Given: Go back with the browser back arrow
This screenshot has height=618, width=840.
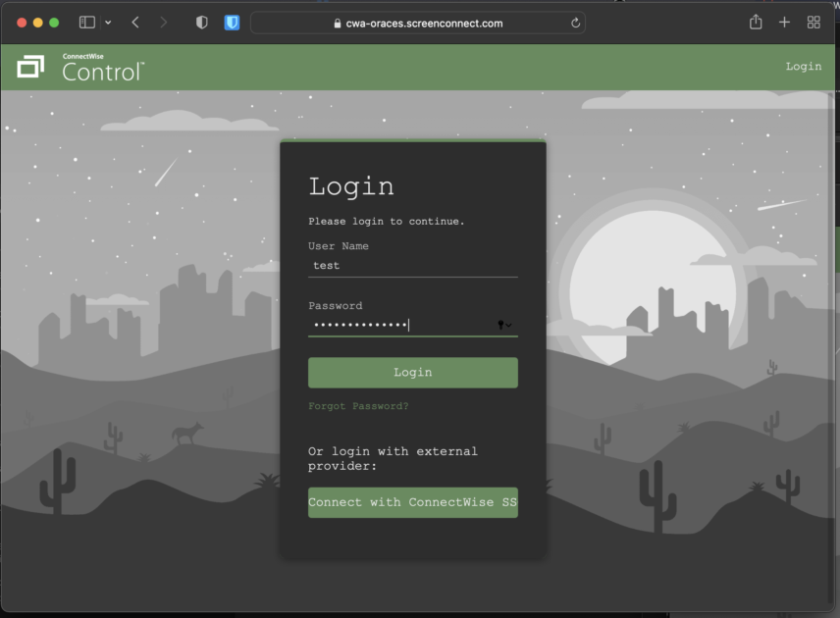Looking at the screenshot, I should click(135, 23).
